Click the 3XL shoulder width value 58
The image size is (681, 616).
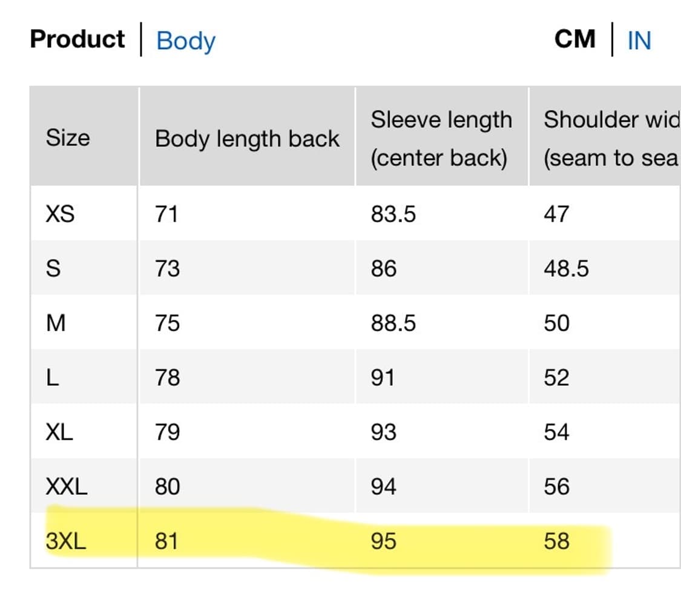point(556,541)
